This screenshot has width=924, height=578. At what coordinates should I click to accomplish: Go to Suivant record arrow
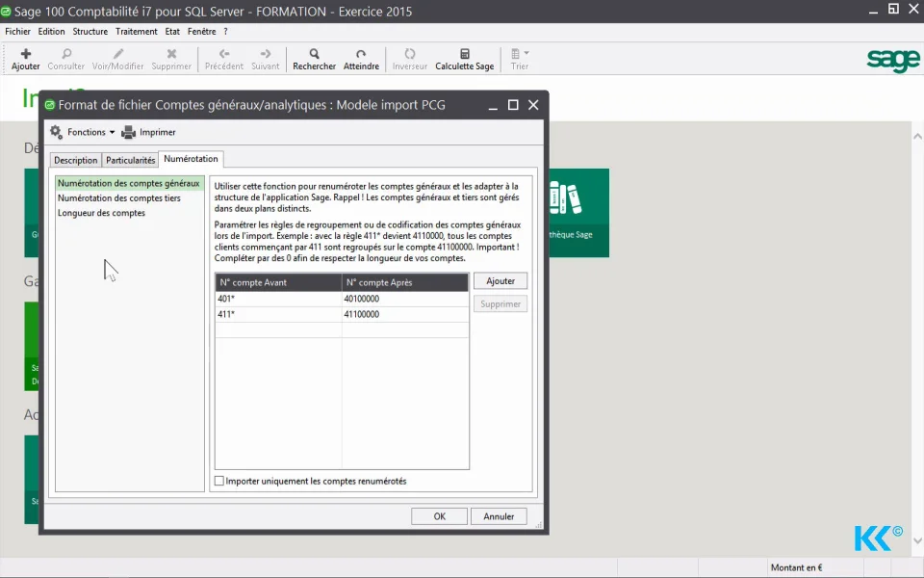pyautogui.click(x=266, y=54)
